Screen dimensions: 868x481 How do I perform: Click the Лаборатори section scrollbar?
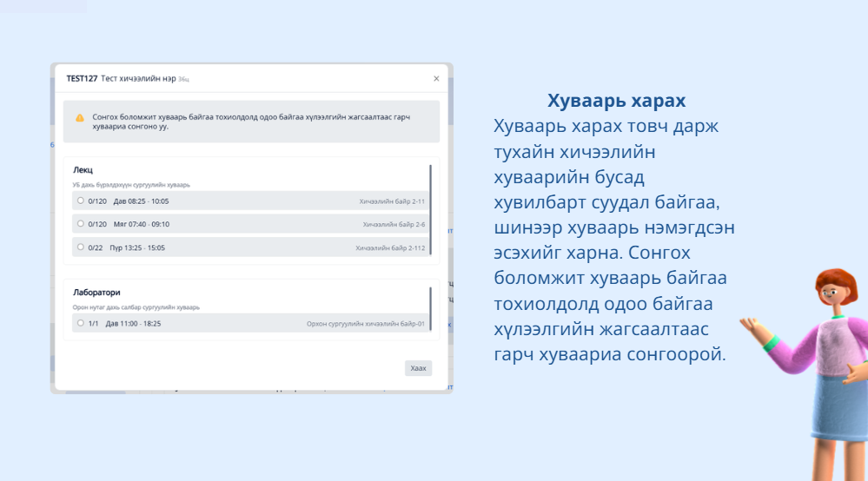coord(430,310)
